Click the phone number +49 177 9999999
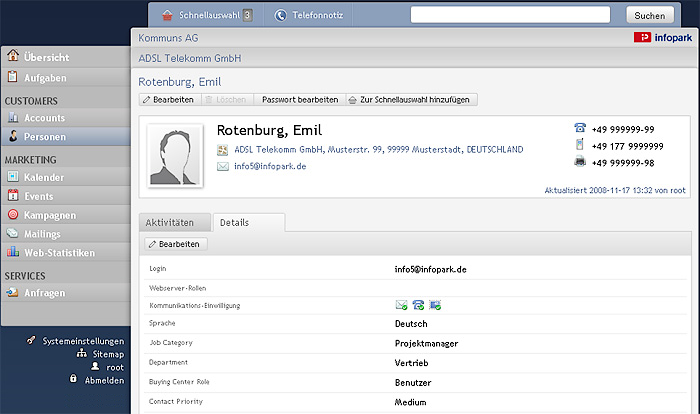Image resolution: width=700 pixels, height=414 pixels. pos(627,146)
